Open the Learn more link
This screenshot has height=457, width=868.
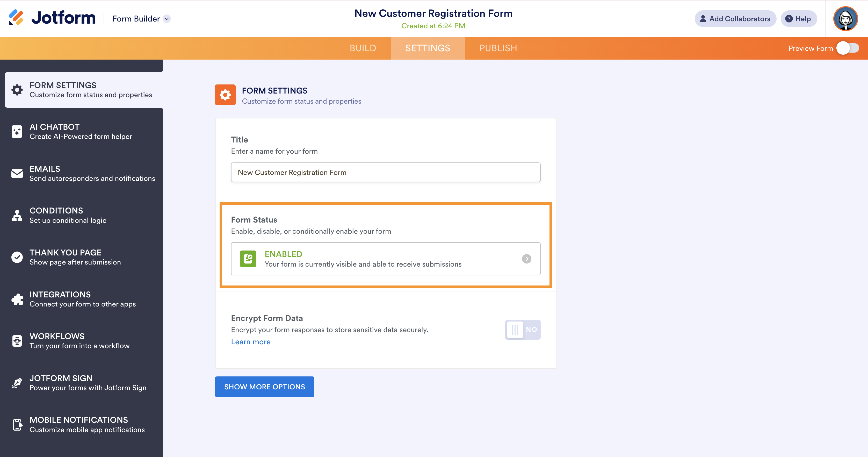[251, 342]
